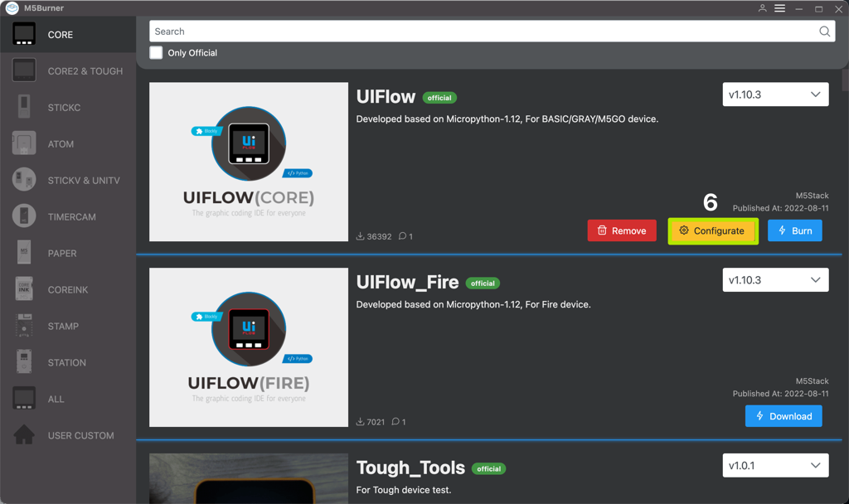
Task: Select the COREINK tab label
Action: 68,289
